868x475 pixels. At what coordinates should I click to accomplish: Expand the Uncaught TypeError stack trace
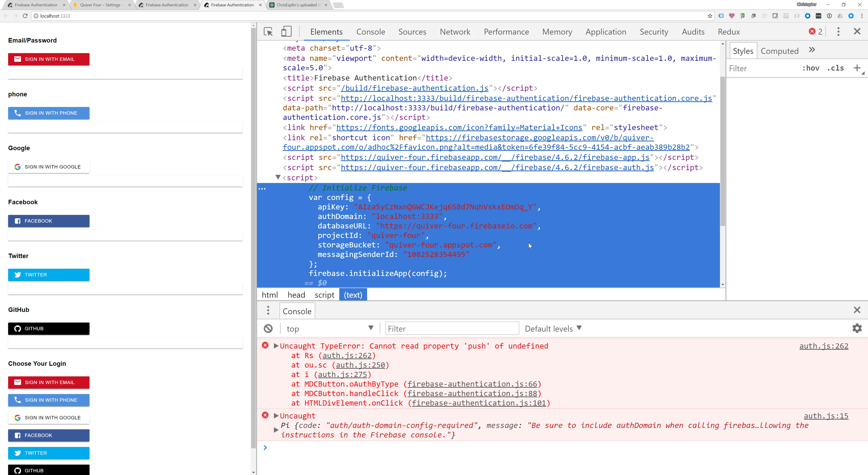pos(276,346)
